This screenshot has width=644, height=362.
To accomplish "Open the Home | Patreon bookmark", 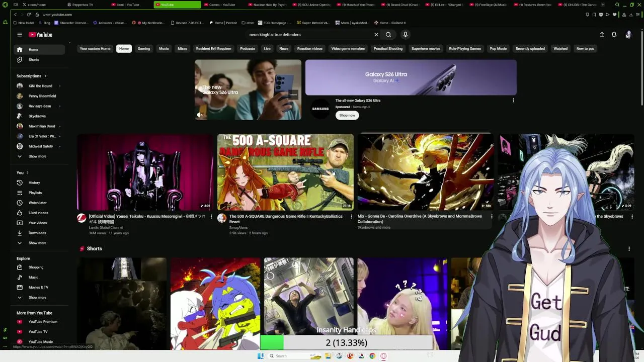I will coord(223,23).
